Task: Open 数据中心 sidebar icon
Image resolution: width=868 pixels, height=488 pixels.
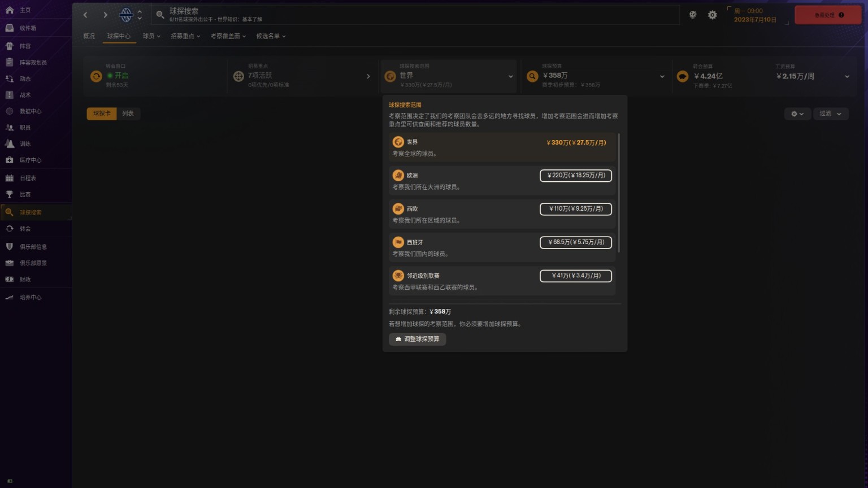Action: (9, 111)
